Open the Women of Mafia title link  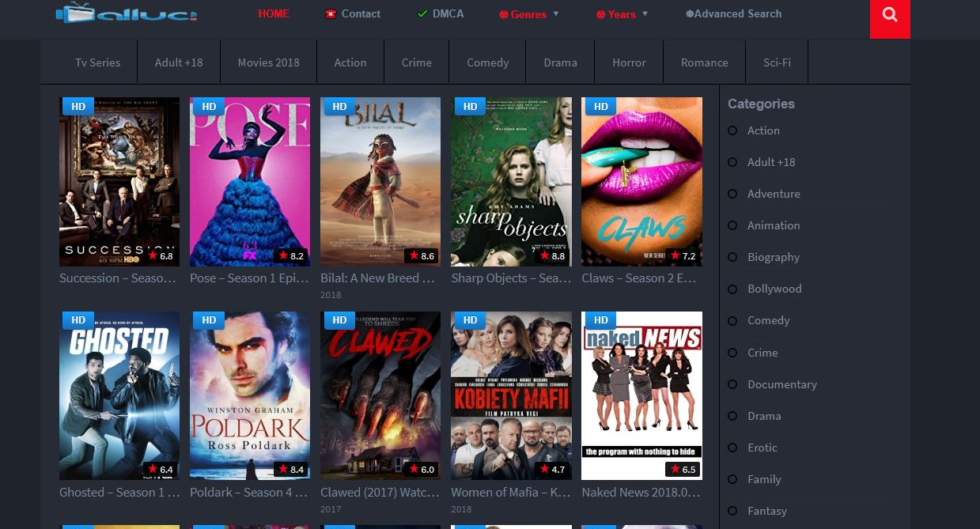tap(510, 492)
